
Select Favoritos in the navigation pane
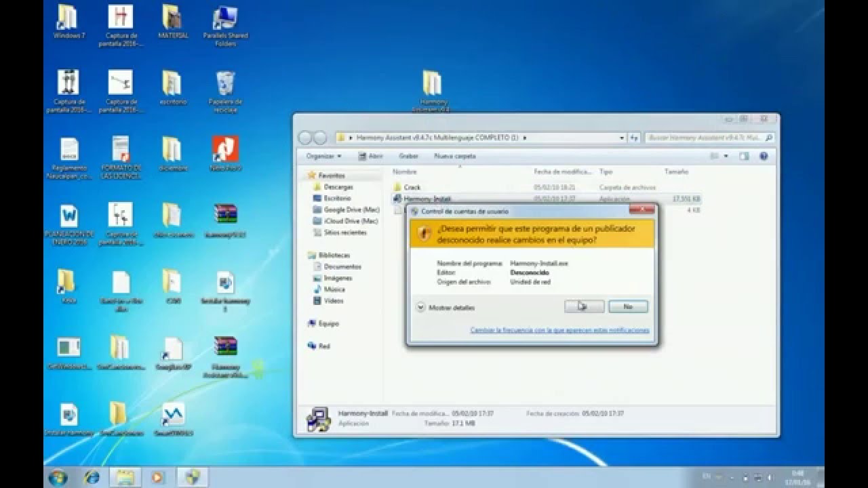pos(331,176)
